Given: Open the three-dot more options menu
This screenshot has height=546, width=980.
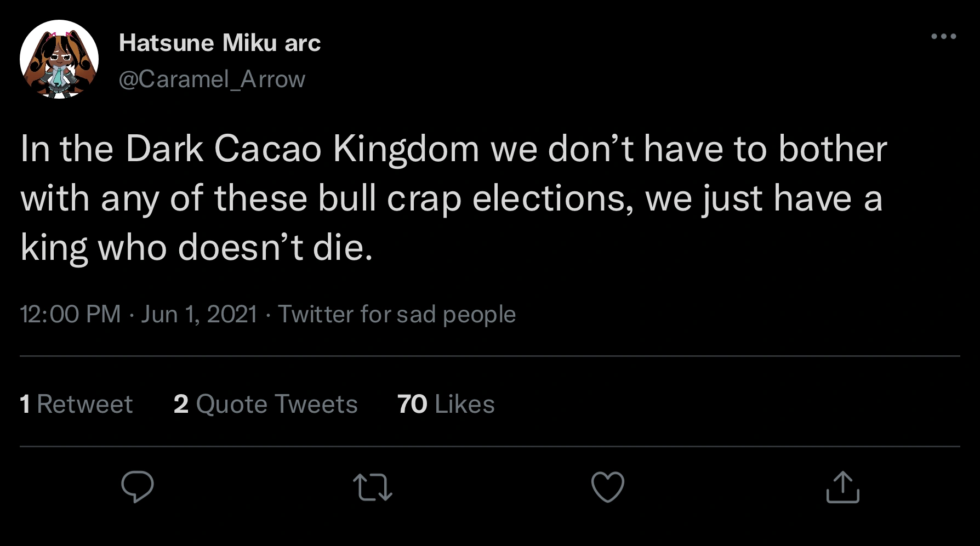Looking at the screenshot, I should [943, 37].
